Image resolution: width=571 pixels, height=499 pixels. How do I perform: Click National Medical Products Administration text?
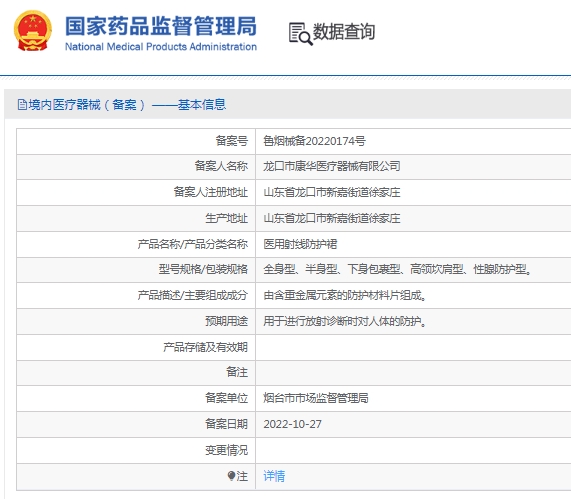point(161,47)
